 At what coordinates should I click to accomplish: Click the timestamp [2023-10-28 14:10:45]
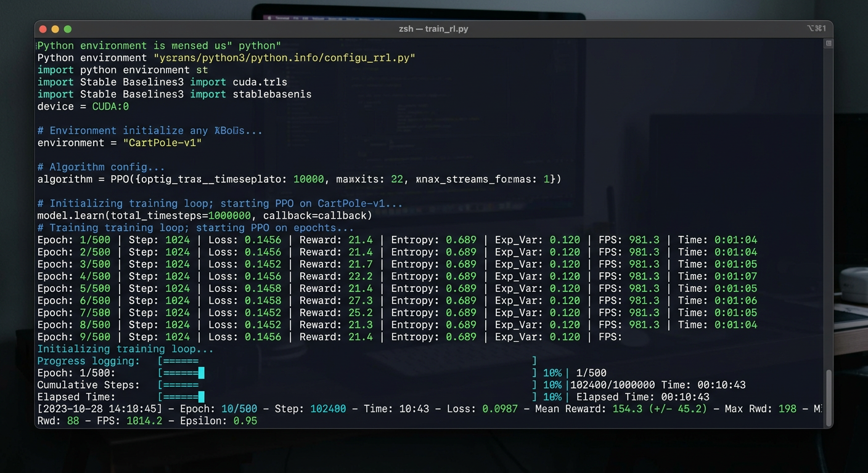tap(100, 409)
